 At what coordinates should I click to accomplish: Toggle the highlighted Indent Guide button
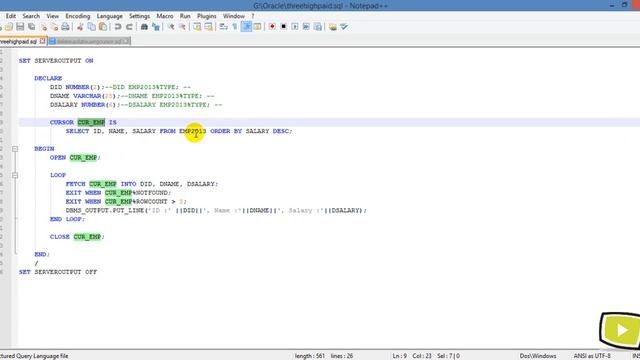(246, 27)
